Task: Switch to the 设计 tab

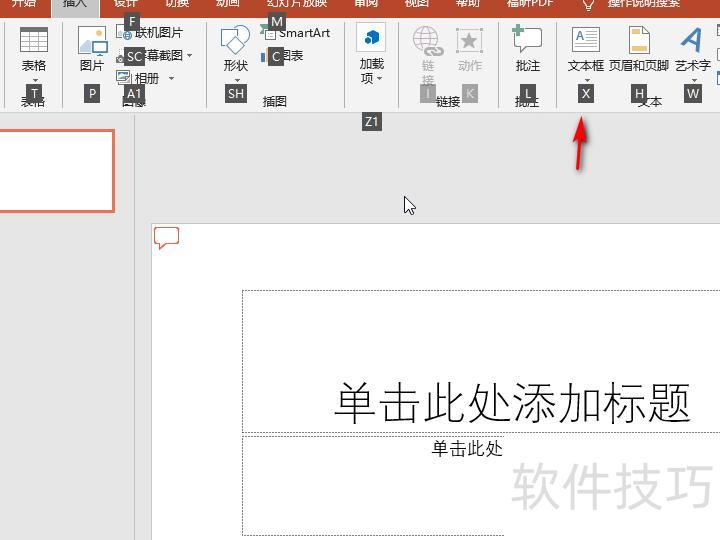Action: [126, 4]
